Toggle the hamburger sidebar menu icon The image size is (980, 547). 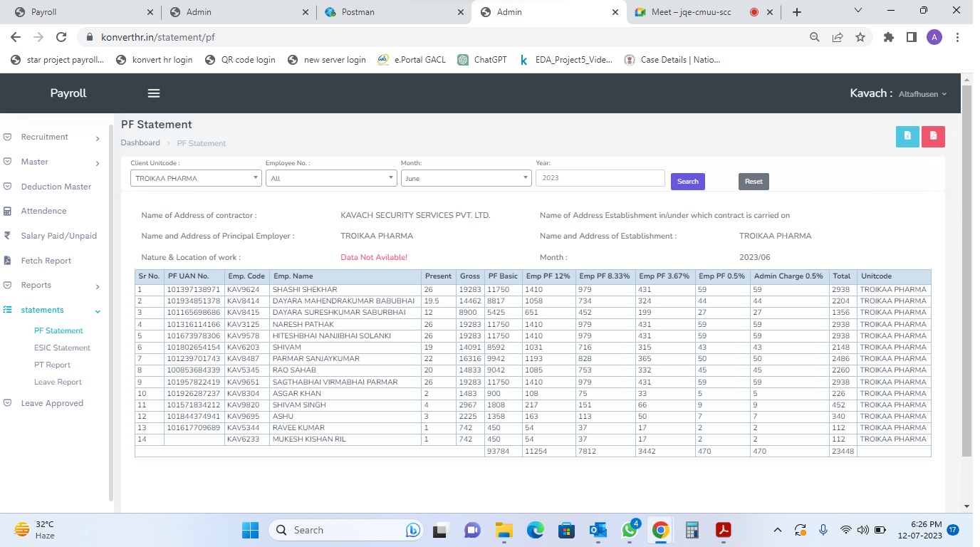(x=153, y=93)
